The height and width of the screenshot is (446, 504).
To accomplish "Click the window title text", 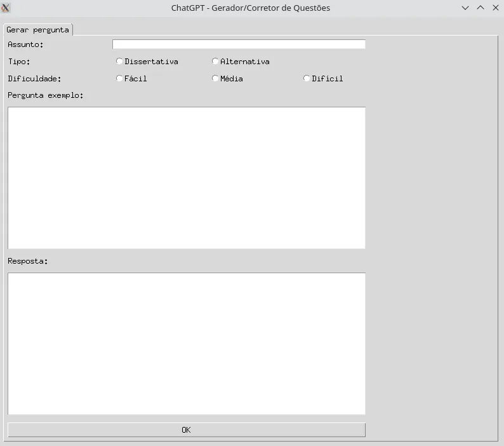I will pos(251,8).
